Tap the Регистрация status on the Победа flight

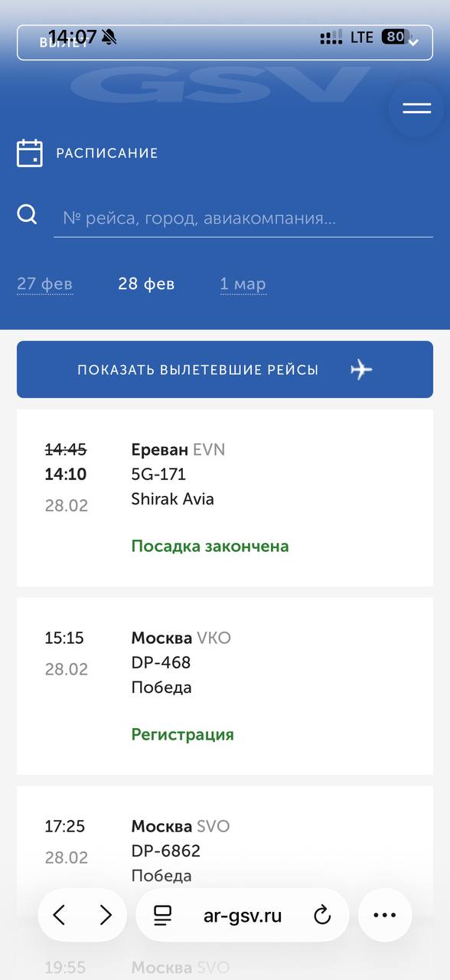pos(181,733)
